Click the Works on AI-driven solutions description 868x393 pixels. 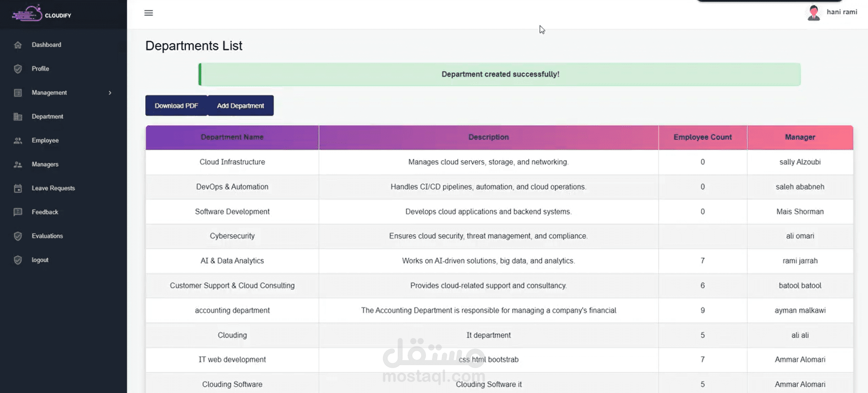[488, 261]
